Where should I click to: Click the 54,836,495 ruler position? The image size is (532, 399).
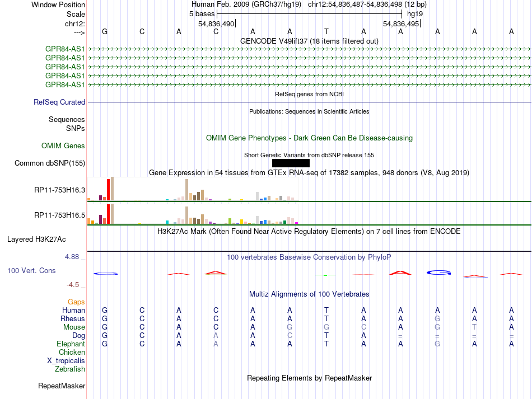[x=401, y=24]
